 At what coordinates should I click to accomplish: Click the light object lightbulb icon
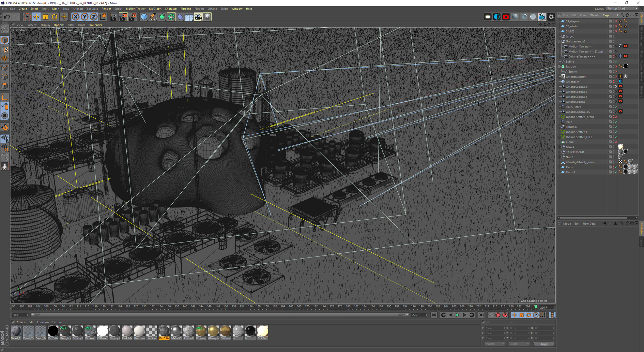[207, 17]
